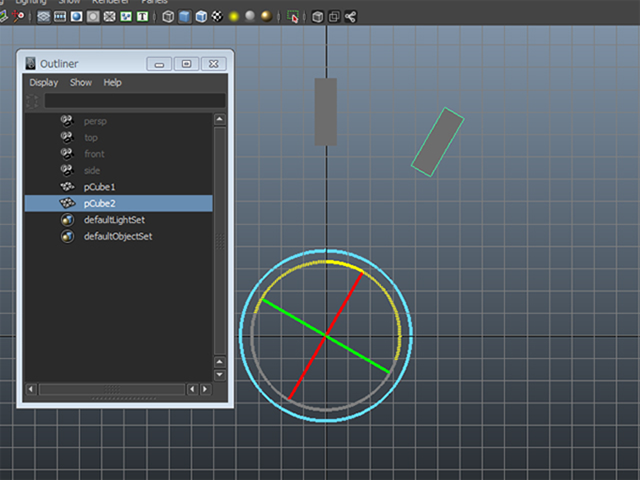This screenshot has width=640, height=480.
Task: Toggle the film gate icon
Action: (60, 17)
